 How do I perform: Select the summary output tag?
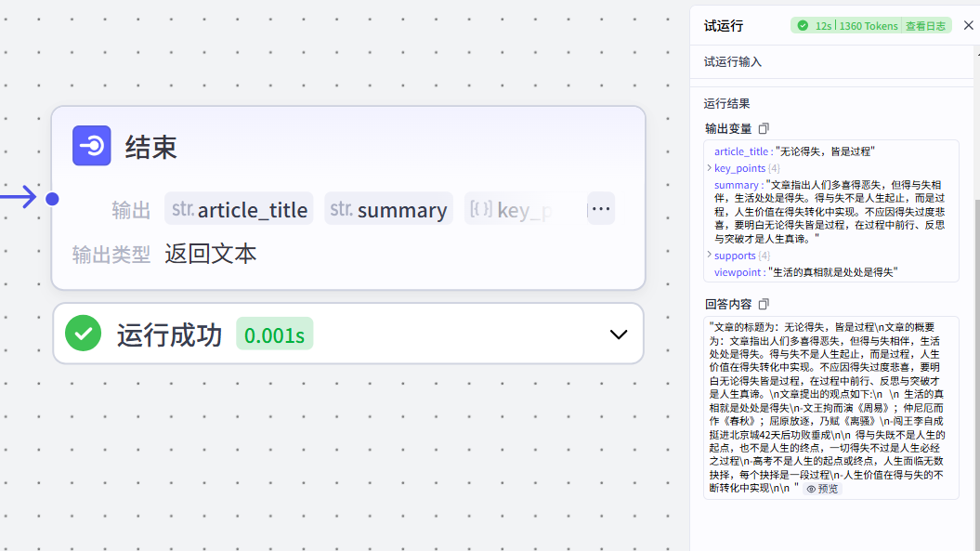point(388,209)
